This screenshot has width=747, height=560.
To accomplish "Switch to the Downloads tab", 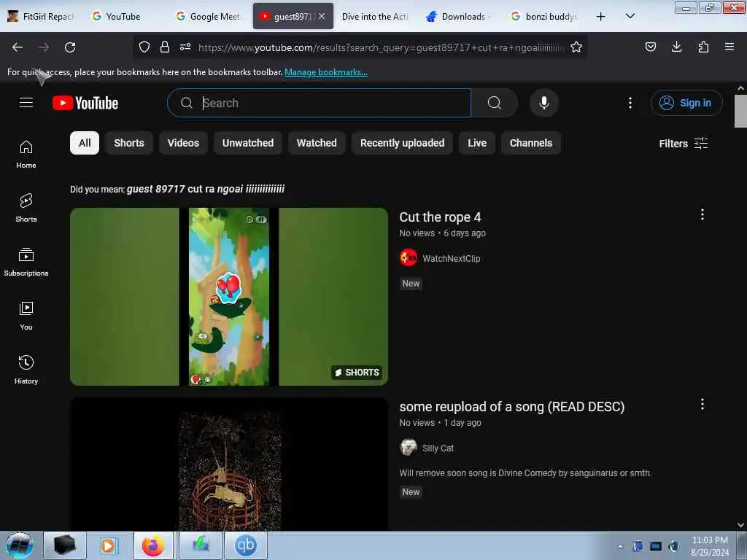I will tap(460, 16).
